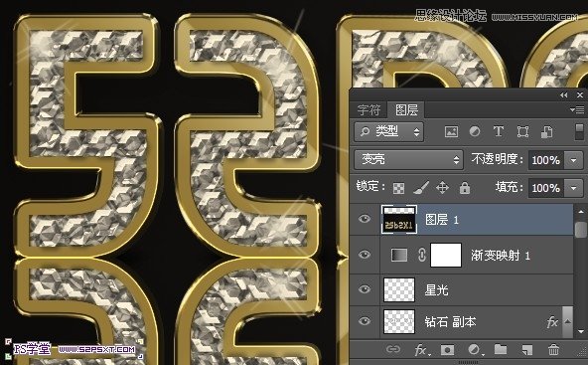The image size is (588, 365).
Task: Add layer mask icon
Action: pyautogui.click(x=447, y=350)
